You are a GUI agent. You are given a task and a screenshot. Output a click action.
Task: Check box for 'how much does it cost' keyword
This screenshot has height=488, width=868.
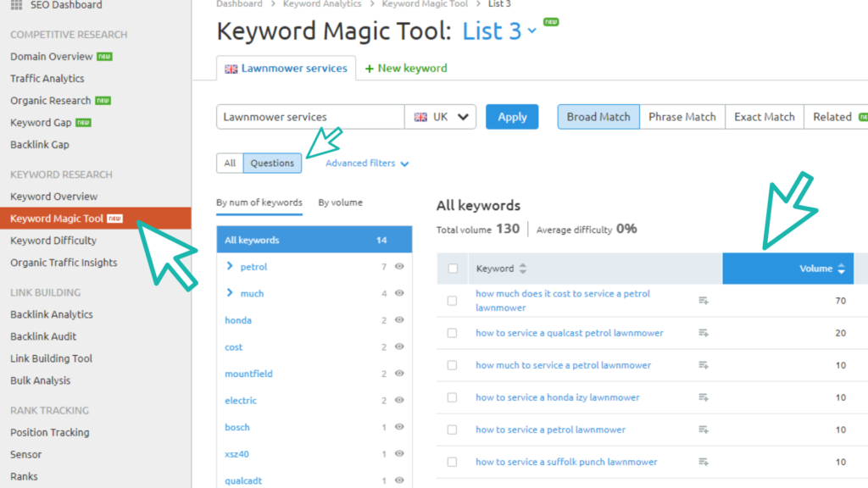[x=453, y=301]
